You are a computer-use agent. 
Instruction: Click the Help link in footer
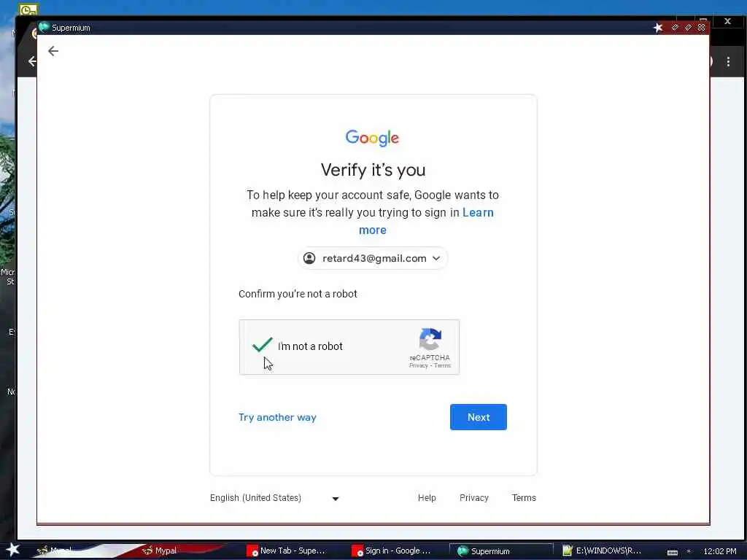[x=427, y=497]
